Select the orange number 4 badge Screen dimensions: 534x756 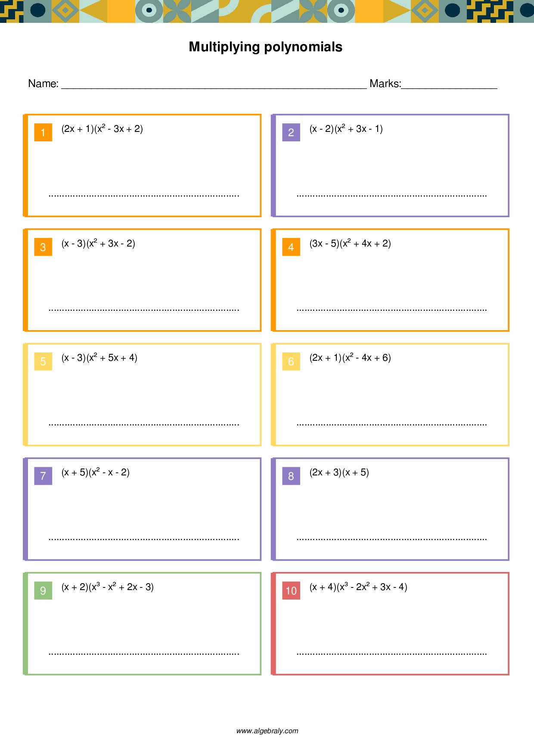point(291,247)
